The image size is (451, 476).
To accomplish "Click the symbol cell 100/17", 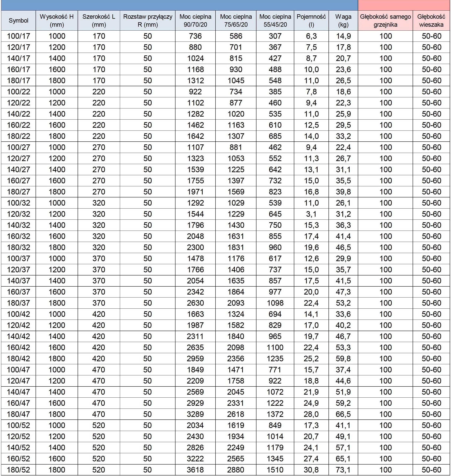I will coord(19,36).
